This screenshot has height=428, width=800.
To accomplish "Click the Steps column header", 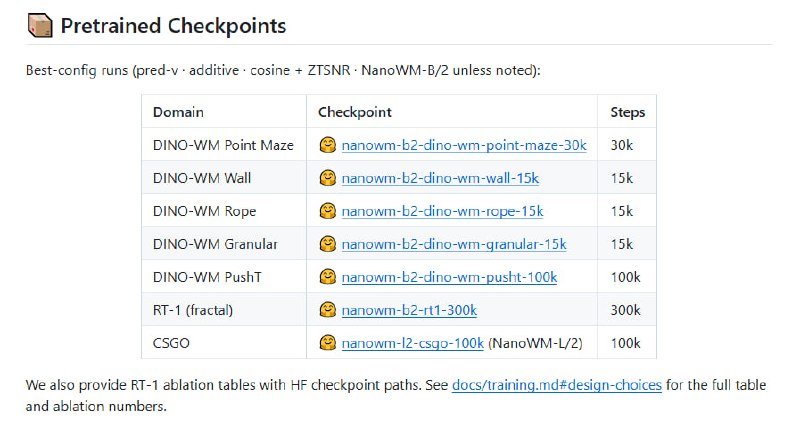I will [x=628, y=112].
